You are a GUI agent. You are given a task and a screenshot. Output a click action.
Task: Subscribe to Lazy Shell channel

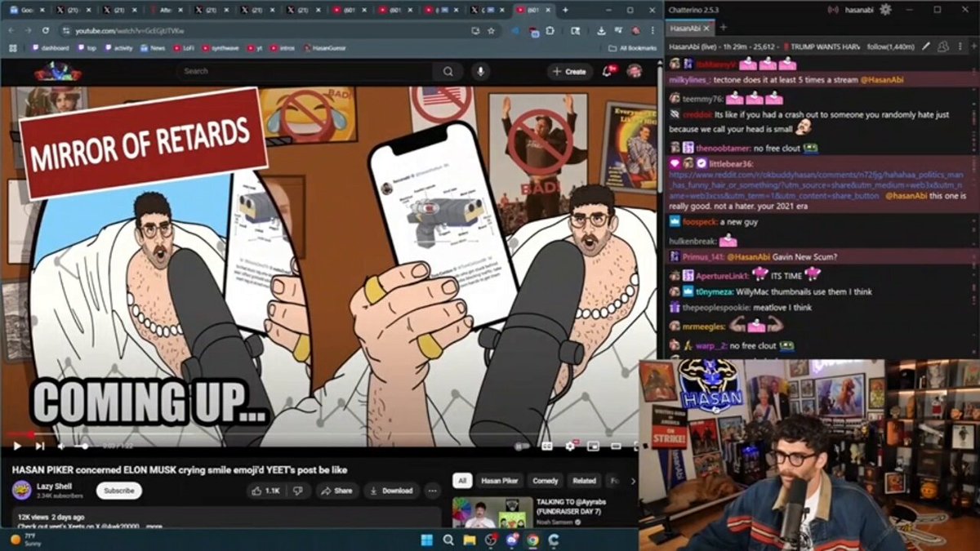click(119, 491)
